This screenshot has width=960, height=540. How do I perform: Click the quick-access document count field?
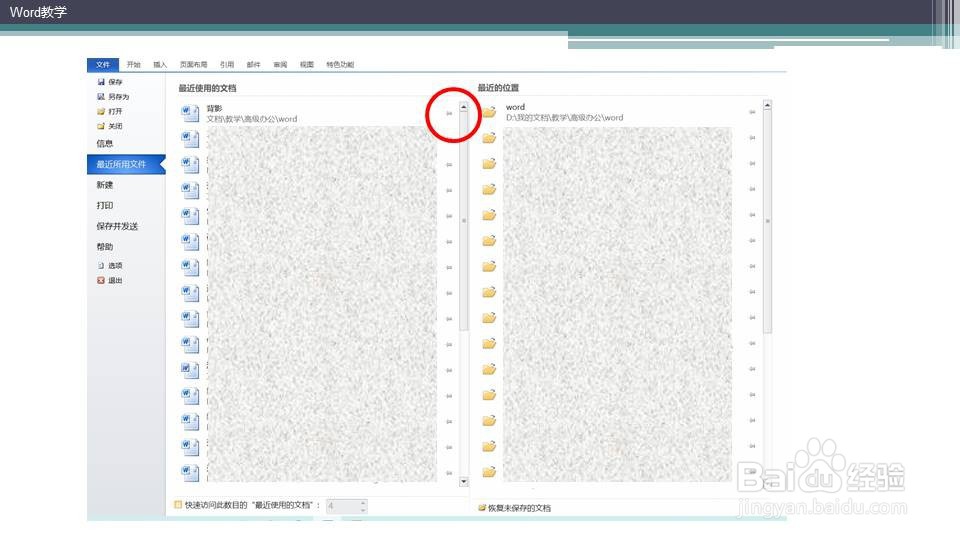coord(342,506)
